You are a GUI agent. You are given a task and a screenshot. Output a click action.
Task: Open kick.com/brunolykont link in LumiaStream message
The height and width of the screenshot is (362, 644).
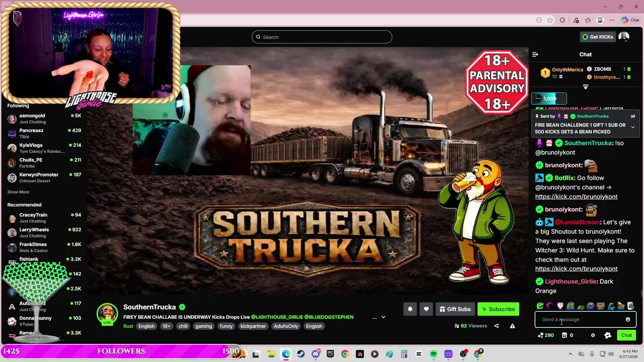coord(576,268)
